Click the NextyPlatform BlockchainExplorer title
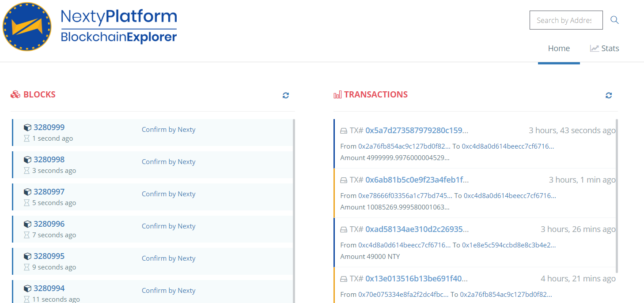The width and height of the screenshot is (644, 303). (x=119, y=26)
